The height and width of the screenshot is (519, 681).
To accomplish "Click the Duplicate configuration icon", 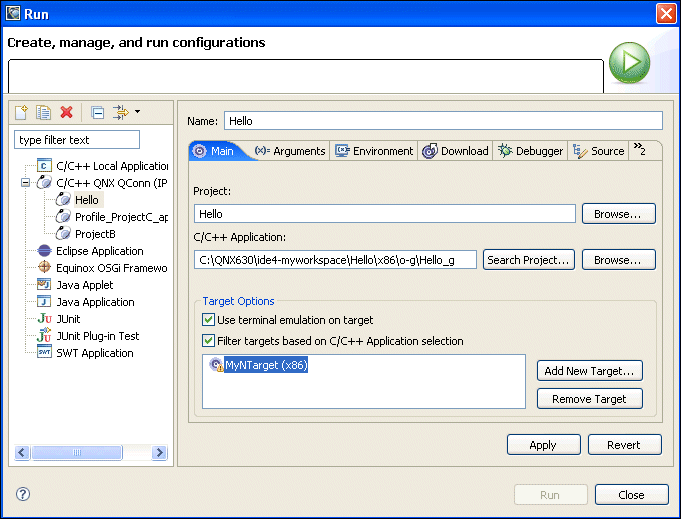I will (x=43, y=113).
